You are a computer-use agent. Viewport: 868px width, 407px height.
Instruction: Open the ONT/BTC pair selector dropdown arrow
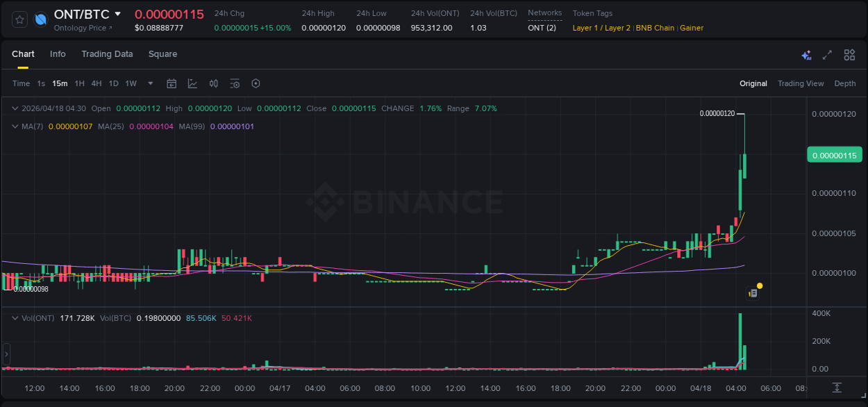tap(118, 14)
